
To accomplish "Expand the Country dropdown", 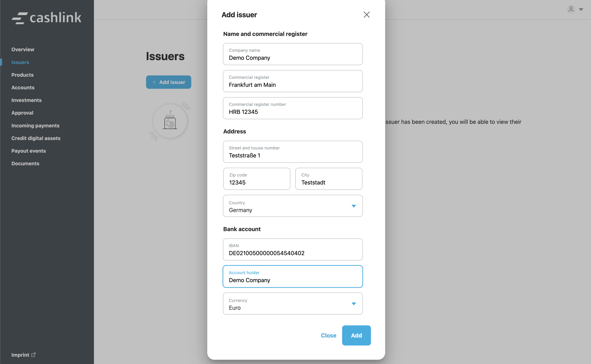I will point(353,206).
